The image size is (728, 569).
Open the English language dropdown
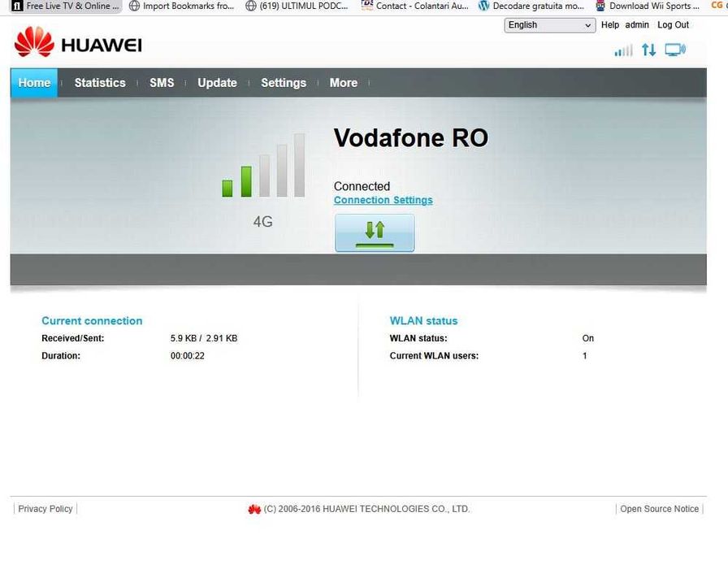(x=550, y=25)
